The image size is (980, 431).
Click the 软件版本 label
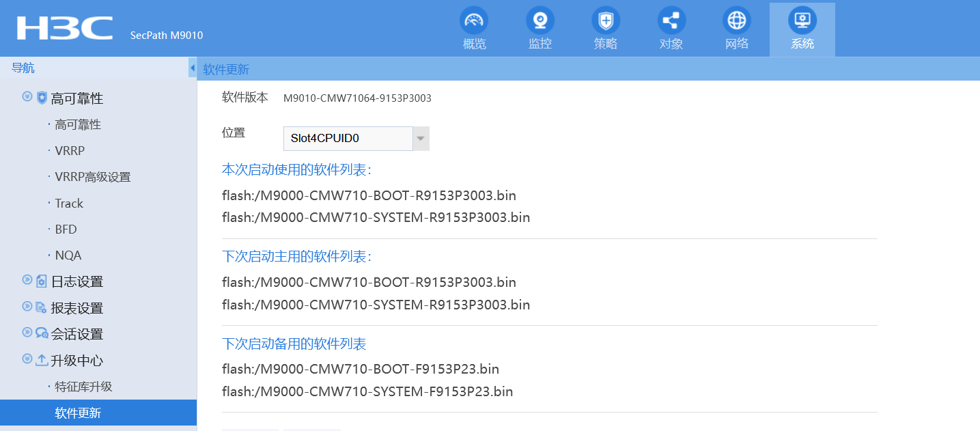[245, 97]
